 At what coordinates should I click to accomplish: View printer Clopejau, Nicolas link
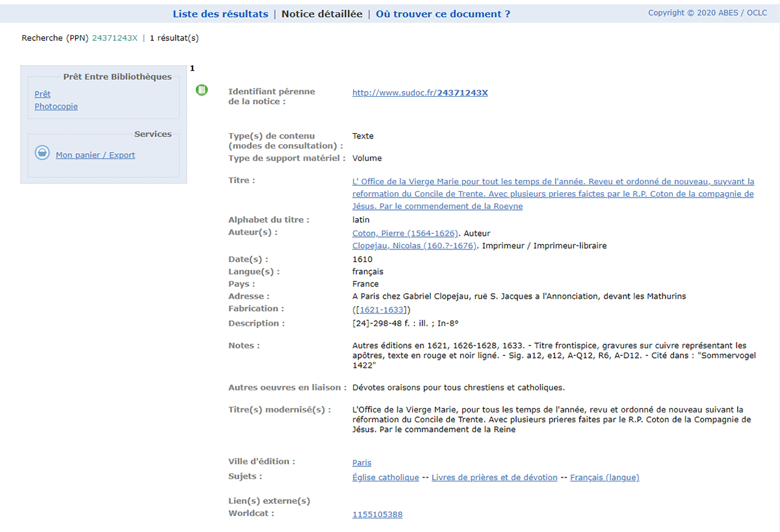(415, 246)
